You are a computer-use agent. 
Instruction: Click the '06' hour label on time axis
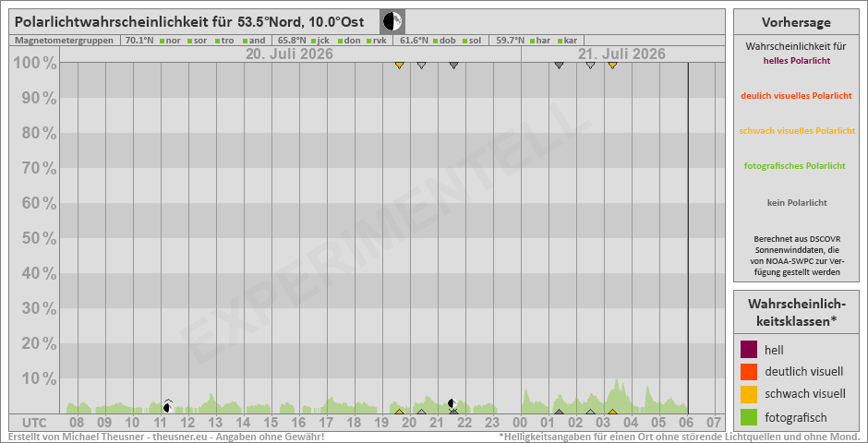click(x=686, y=423)
